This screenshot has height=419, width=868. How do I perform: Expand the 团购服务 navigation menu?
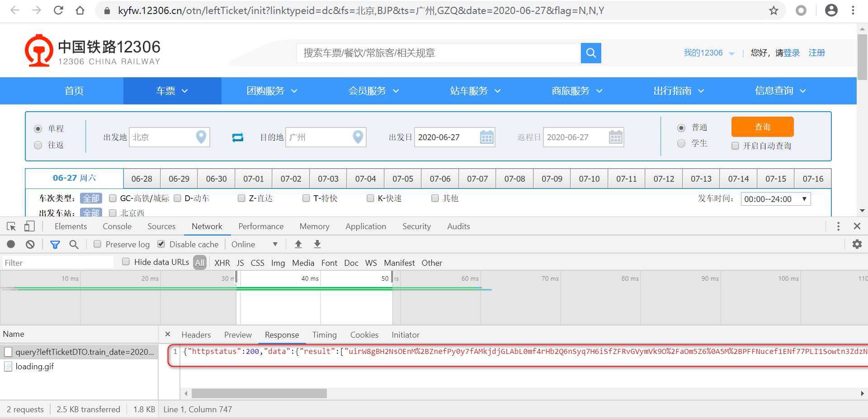tap(272, 91)
